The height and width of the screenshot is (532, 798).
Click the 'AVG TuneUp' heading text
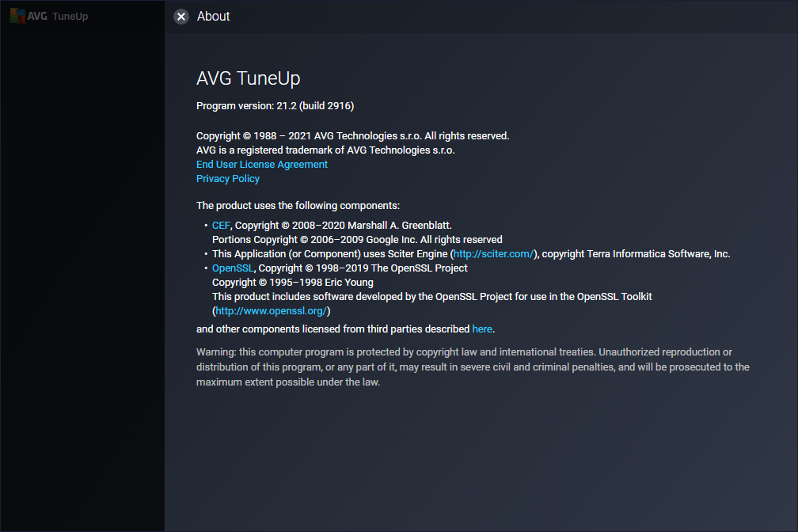coord(249,78)
